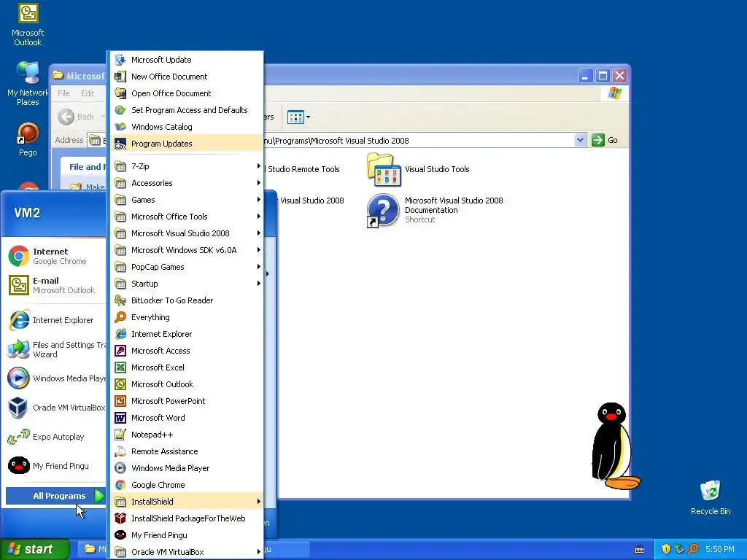
Task: Expand the 7-Zip submenu arrow
Action: tap(259, 166)
